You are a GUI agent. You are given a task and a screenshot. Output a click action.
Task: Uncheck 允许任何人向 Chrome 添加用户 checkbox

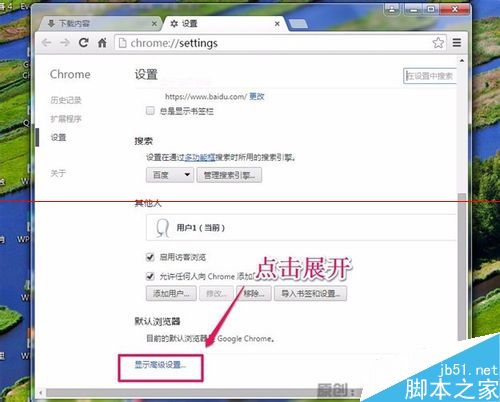(x=150, y=276)
